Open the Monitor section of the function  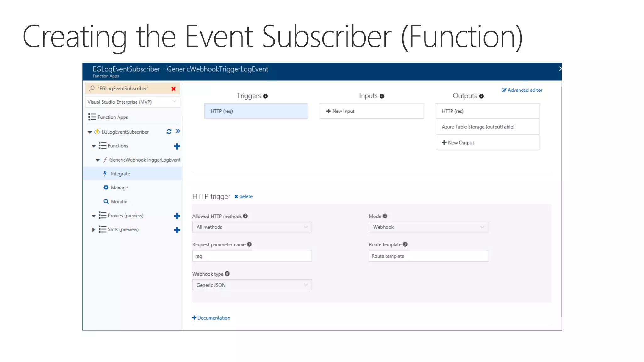point(119,201)
